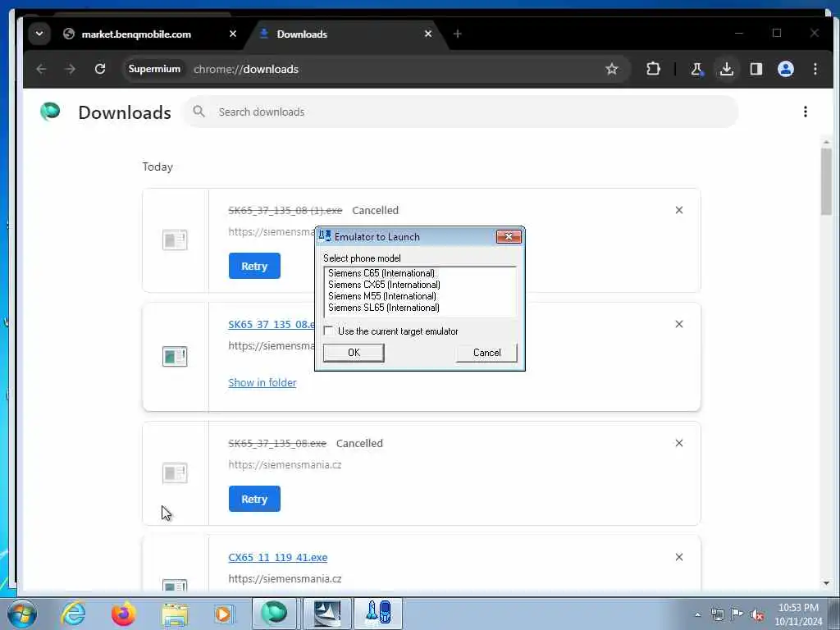The image size is (840, 630).
Task: Click OK in Emulator to Launch dialog
Action: 354,353
